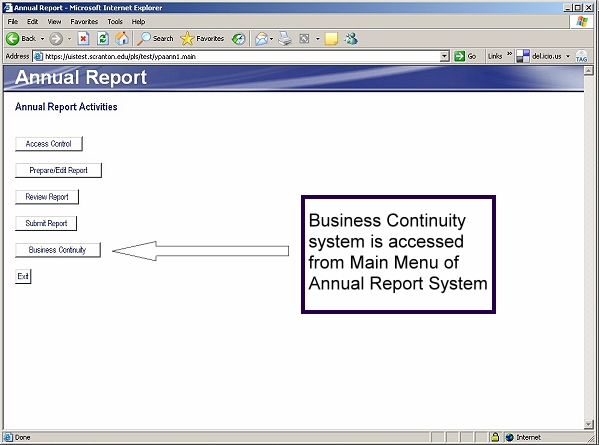Open Favorites star toolbar button
Viewport: 599px width, 445px height.
click(202, 39)
